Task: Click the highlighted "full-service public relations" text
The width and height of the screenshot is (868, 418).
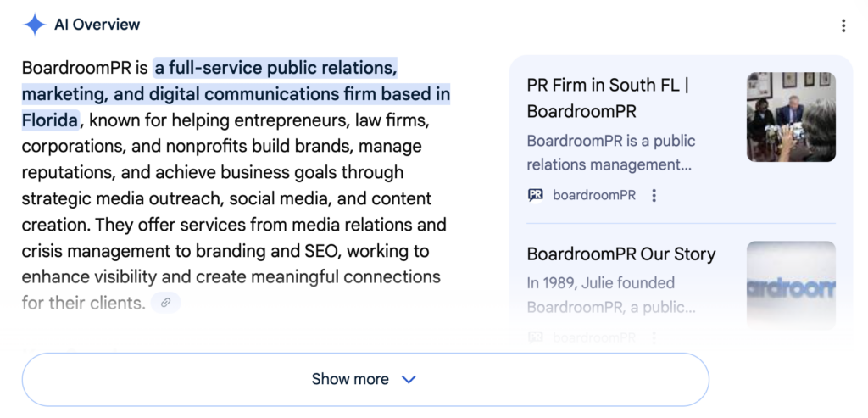Action: [x=275, y=67]
